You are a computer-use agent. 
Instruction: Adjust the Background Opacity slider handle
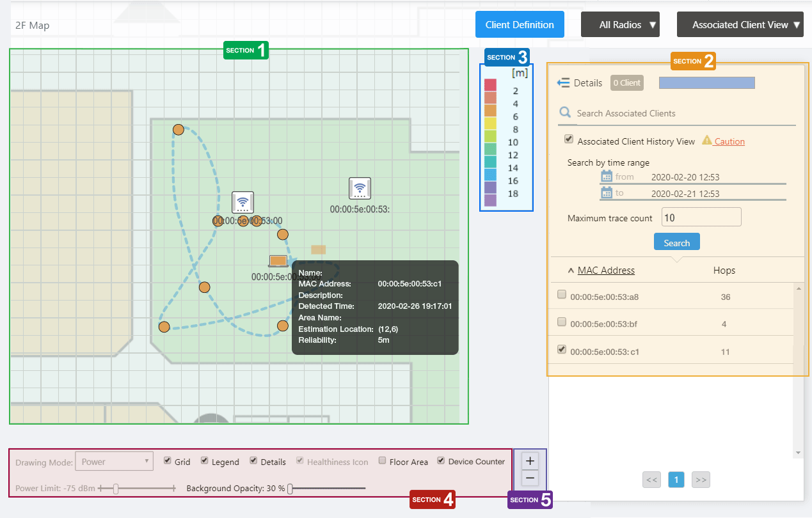(290, 489)
